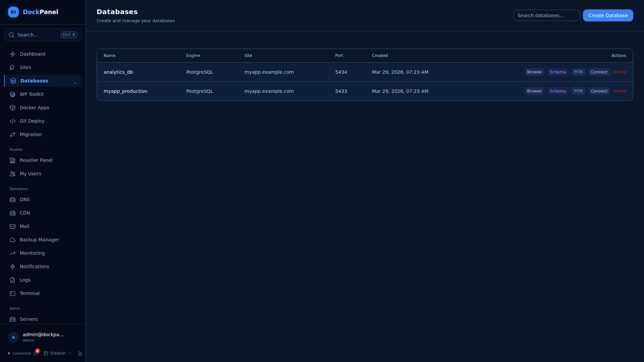Screen dimensions: 644x362
Task: Click myapp.example.com in analytics_db row
Action: (x=269, y=72)
